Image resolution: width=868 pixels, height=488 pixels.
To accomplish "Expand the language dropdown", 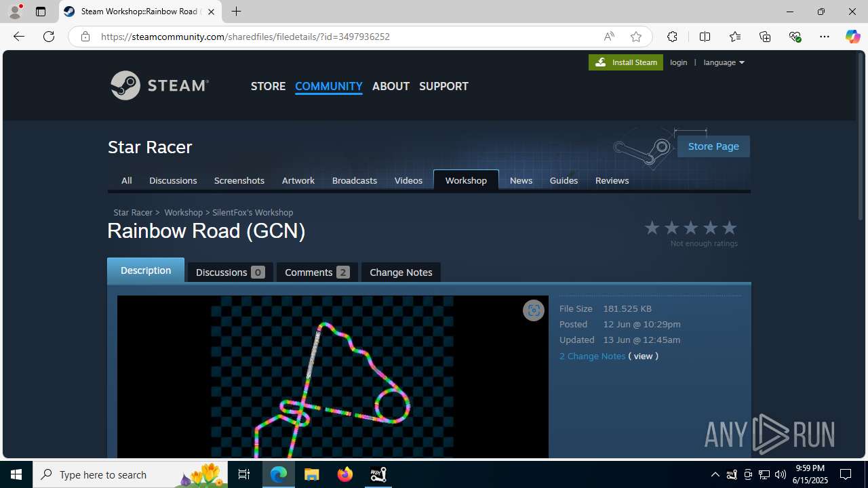I will pos(724,62).
